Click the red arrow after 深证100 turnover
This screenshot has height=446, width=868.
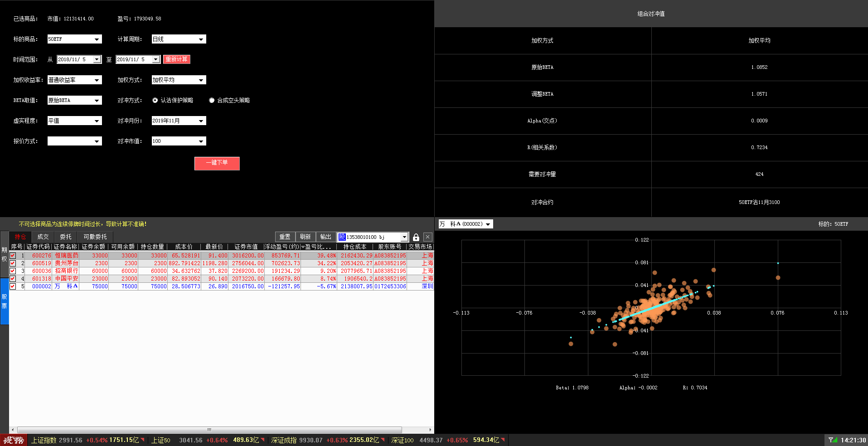503,440
